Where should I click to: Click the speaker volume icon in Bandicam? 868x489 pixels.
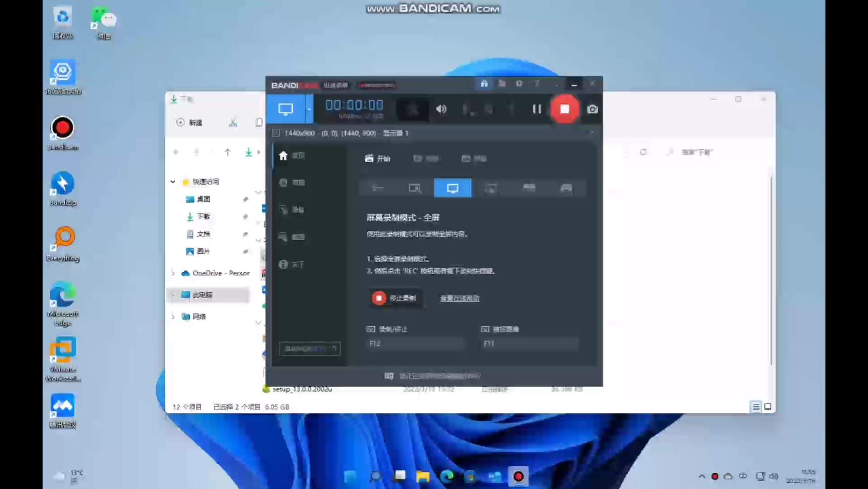[441, 109]
